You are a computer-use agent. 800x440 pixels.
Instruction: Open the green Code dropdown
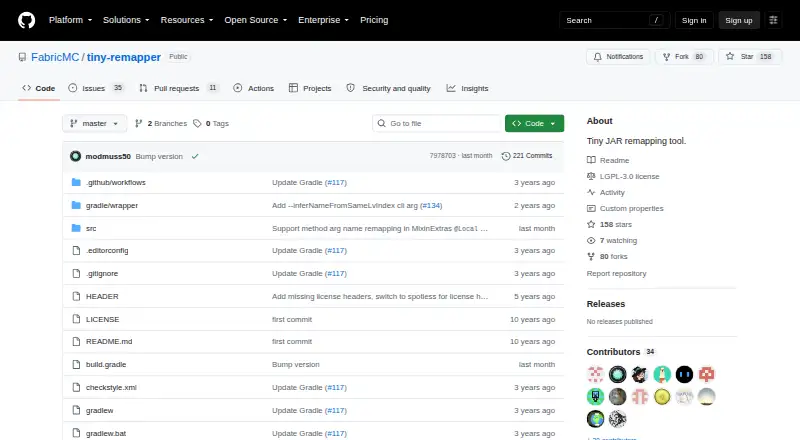(534, 124)
